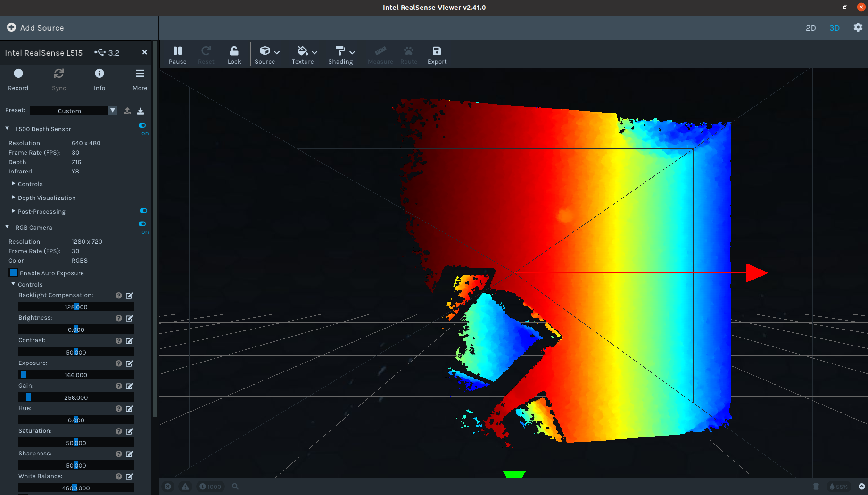Select the Lock icon in the toolbar
The width and height of the screenshot is (868, 495).
tap(234, 54)
